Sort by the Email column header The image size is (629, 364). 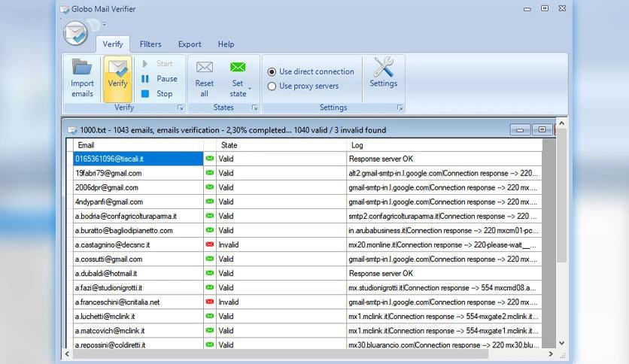click(138, 145)
